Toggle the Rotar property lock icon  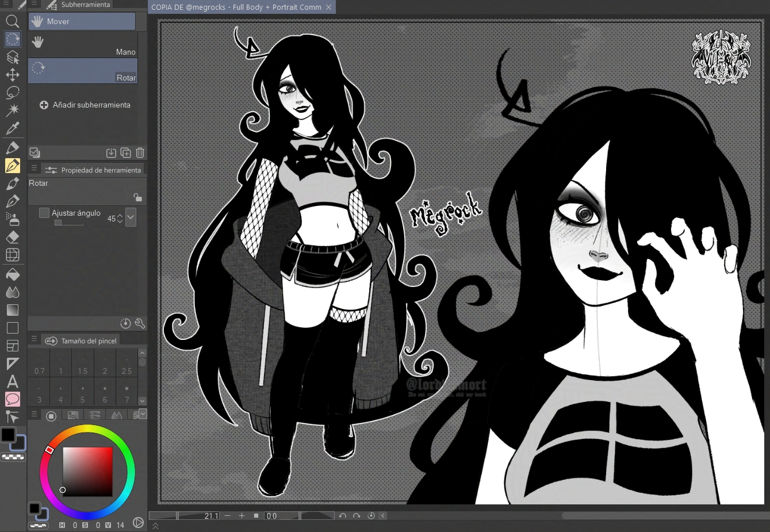(x=137, y=197)
